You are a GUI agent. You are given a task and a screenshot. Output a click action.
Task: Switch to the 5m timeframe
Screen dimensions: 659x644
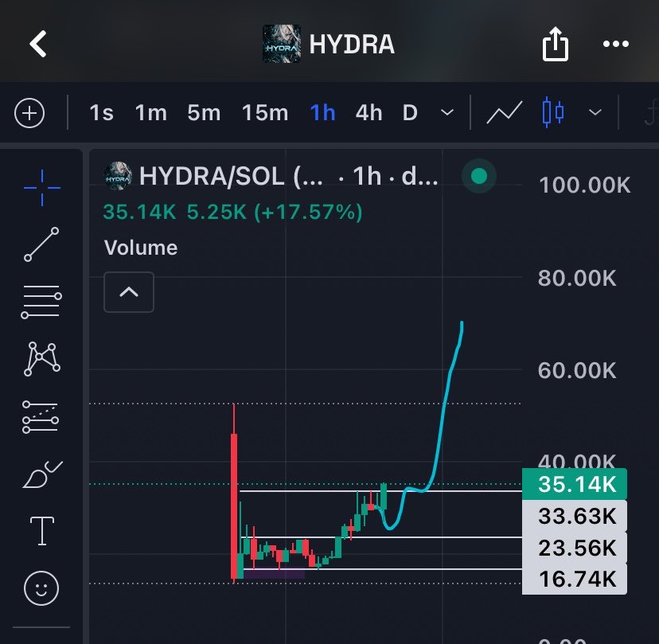[204, 113]
